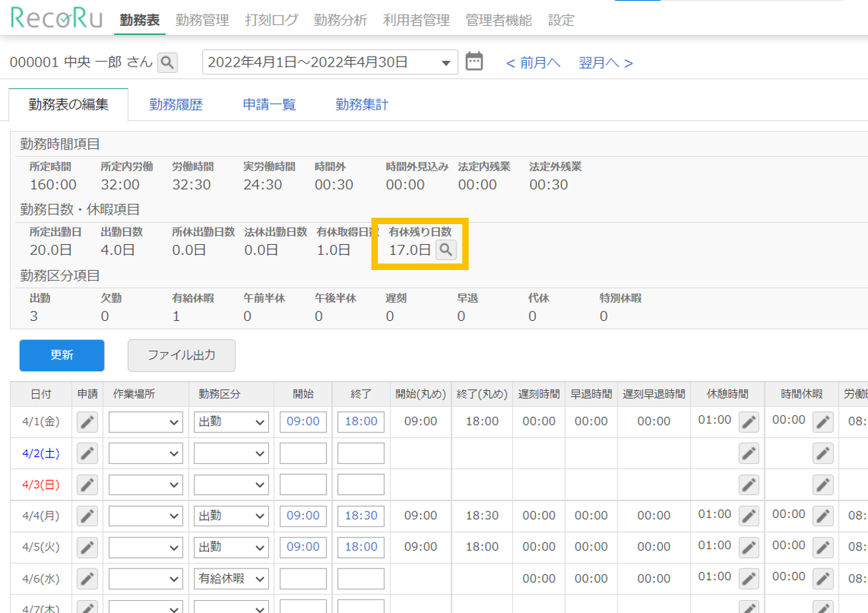Open the 打刻ログ menu
Screen dimensions: 868x613
pos(271,20)
